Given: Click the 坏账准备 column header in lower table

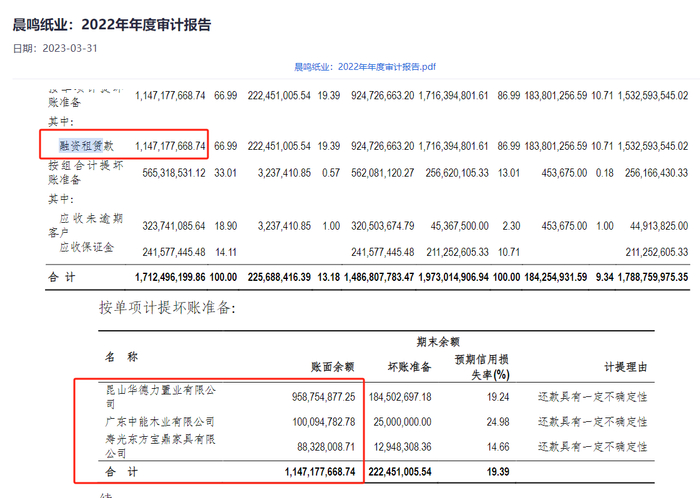Looking at the screenshot, I should coord(409,367).
